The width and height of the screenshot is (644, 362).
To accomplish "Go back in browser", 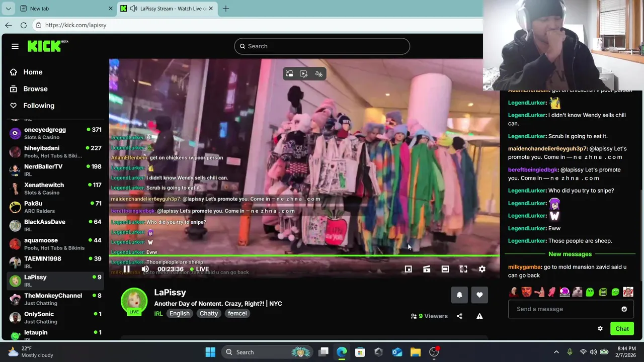I will click(x=9, y=25).
